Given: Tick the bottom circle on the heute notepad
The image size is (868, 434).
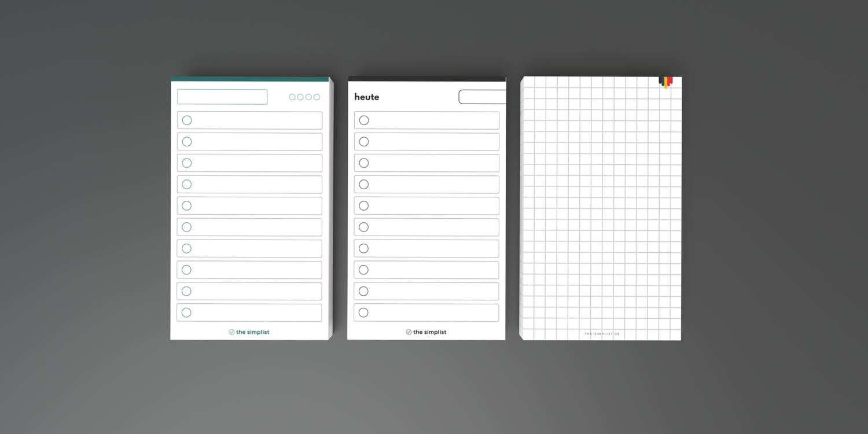Looking at the screenshot, I should 363,312.
